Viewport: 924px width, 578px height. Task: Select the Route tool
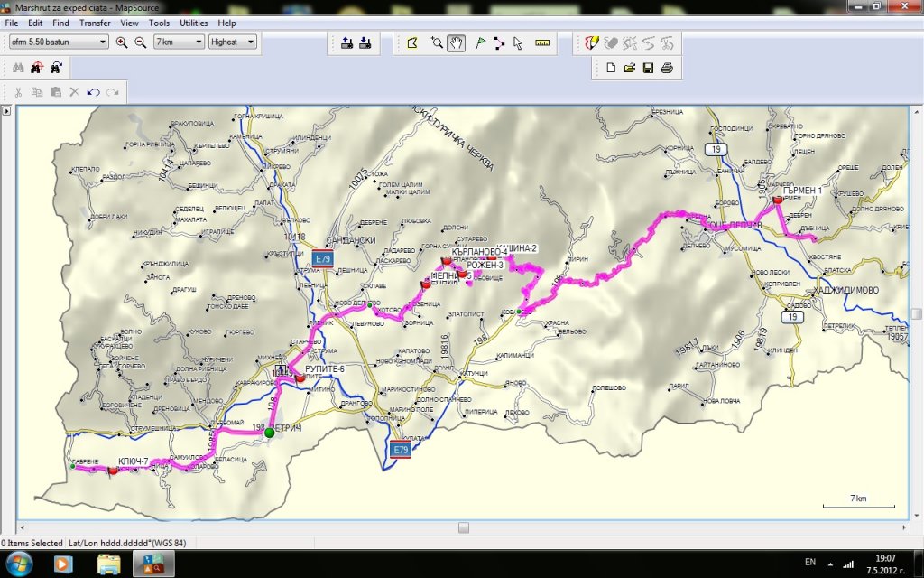click(499, 43)
